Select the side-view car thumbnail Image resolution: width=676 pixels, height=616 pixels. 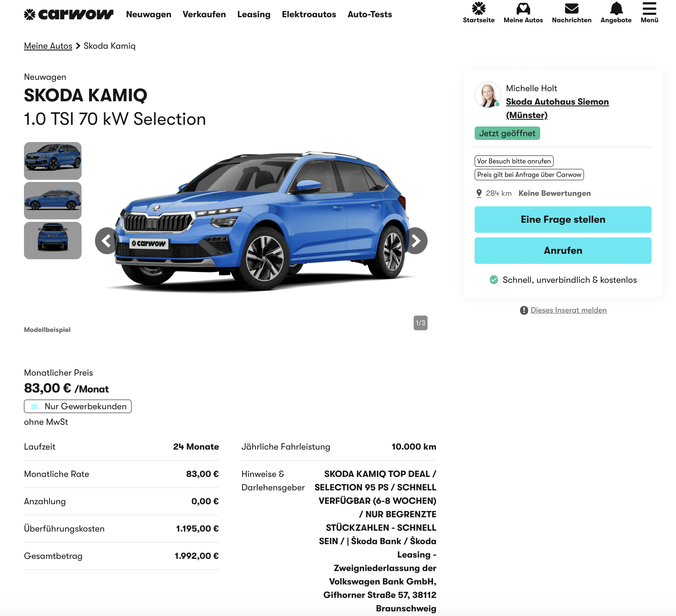point(53,200)
